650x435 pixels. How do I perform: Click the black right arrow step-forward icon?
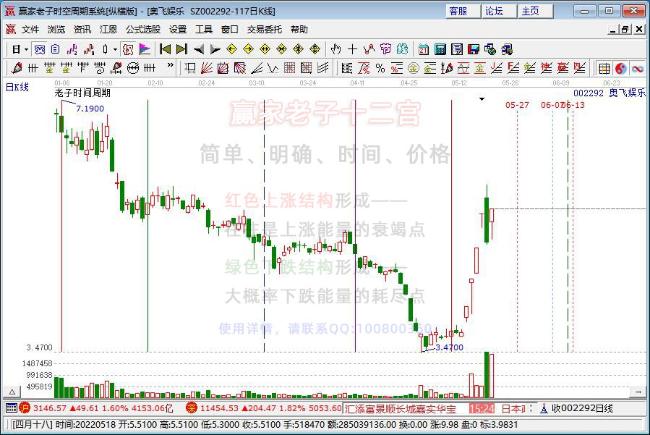coord(215,49)
